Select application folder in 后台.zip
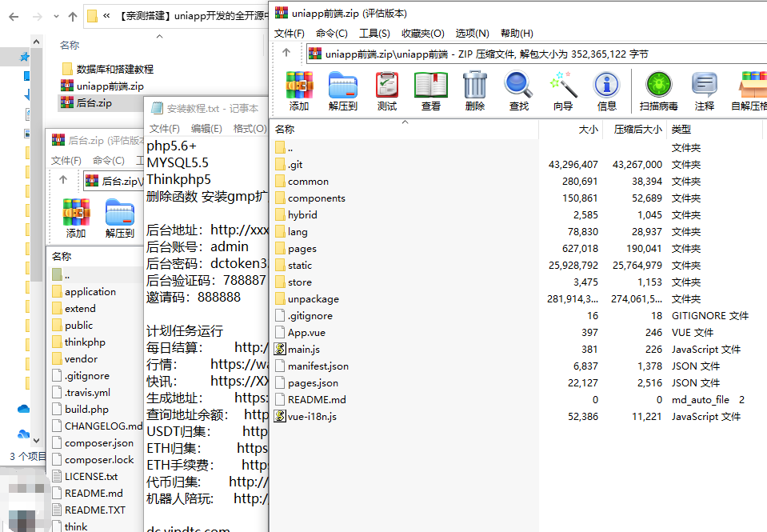 click(x=90, y=292)
